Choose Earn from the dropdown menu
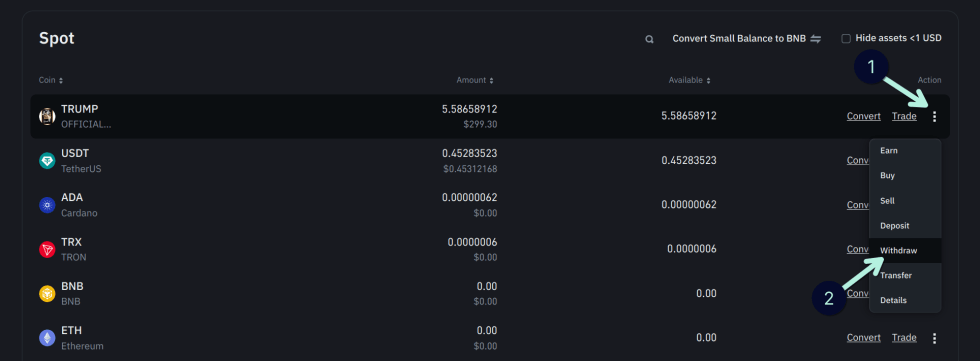The image size is (980, 361). click(905, 151)
